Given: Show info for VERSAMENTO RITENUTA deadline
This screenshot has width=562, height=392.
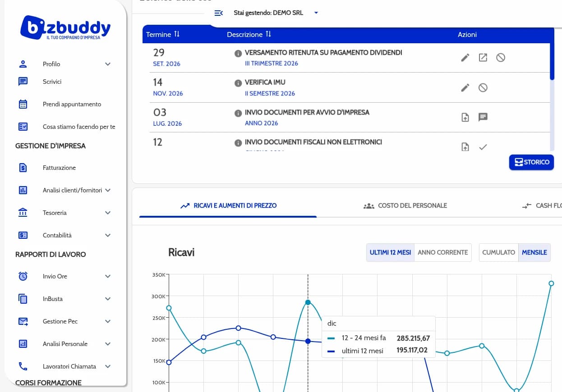Looking at the screenshot, I should [238, 54].
